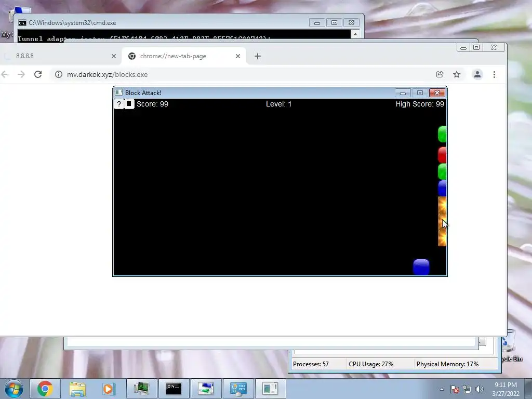Image resolution: width=532 pixels, height=399 pixels.
Task: Click the Level: 1 label
Action: click(278, 104)
